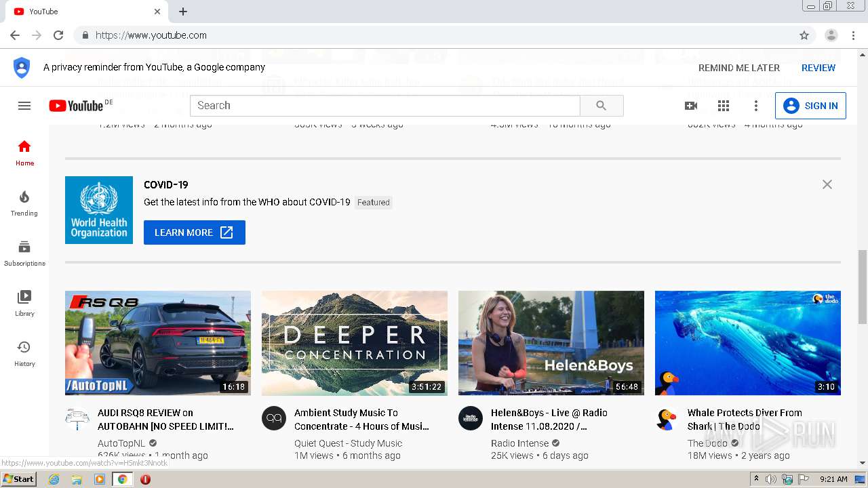This screenshot has width=868, height=488.
Task: Click REVIEW privacy reminder
Action: coord(818,68)
